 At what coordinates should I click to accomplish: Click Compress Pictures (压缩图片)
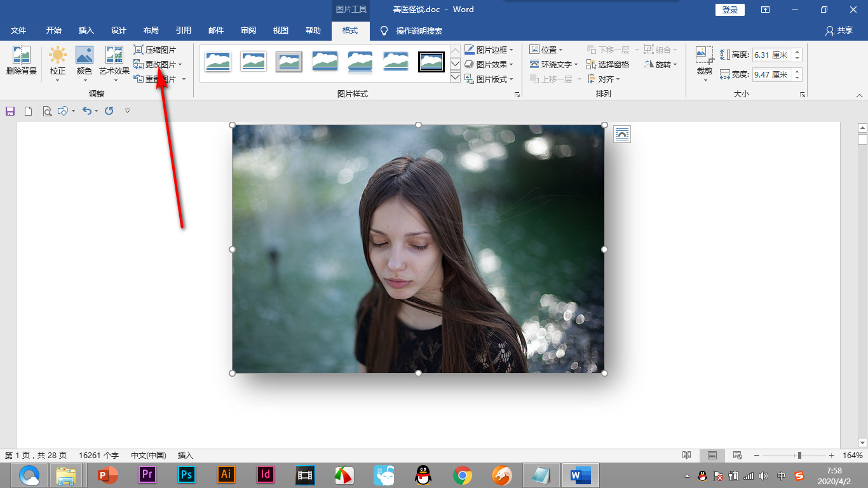[x=154, y=50]
